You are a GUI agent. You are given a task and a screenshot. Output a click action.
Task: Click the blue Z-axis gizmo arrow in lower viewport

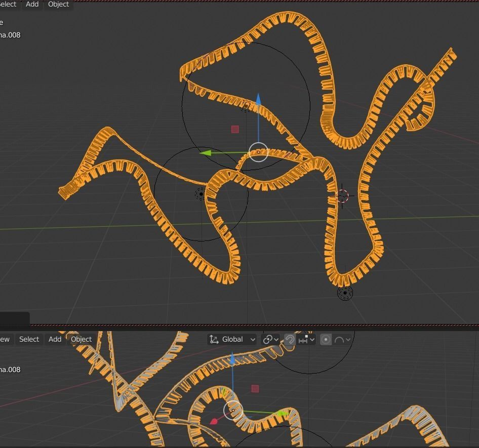(232, 359)
